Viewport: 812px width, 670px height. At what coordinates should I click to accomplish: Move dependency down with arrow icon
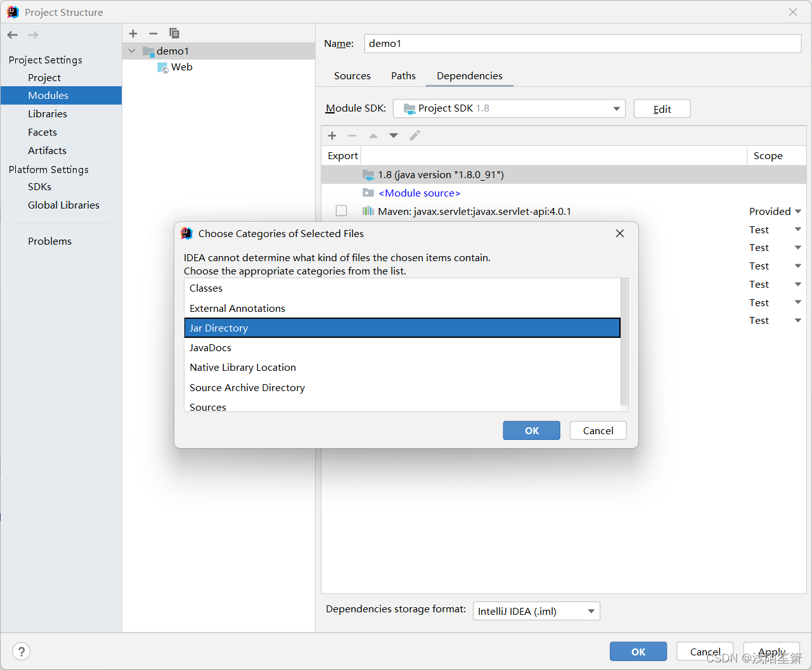[x=393, y=135]
